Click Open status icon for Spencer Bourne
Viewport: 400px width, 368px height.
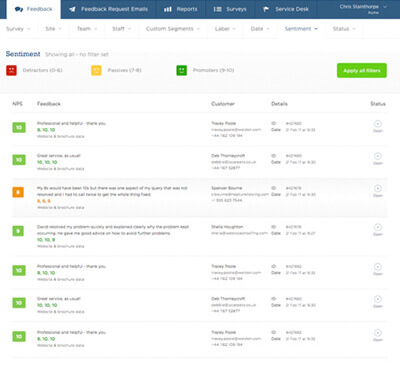tap(378, 189)
